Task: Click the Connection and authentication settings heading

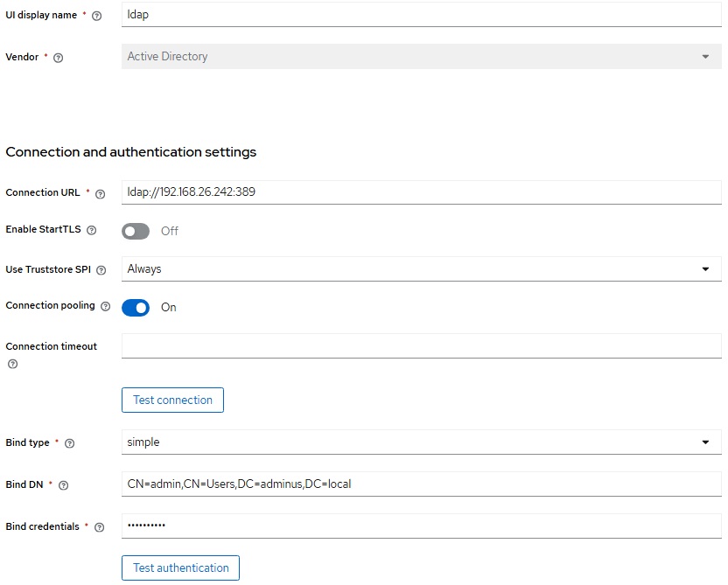Action: (x=131, y=152)
